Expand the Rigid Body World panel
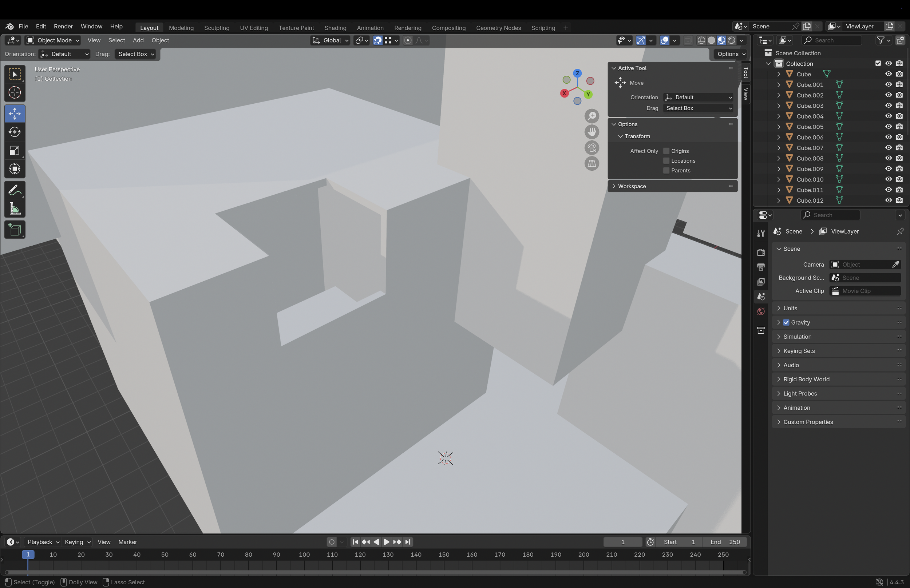The image size is (910, 588). [x=806, y=380]
